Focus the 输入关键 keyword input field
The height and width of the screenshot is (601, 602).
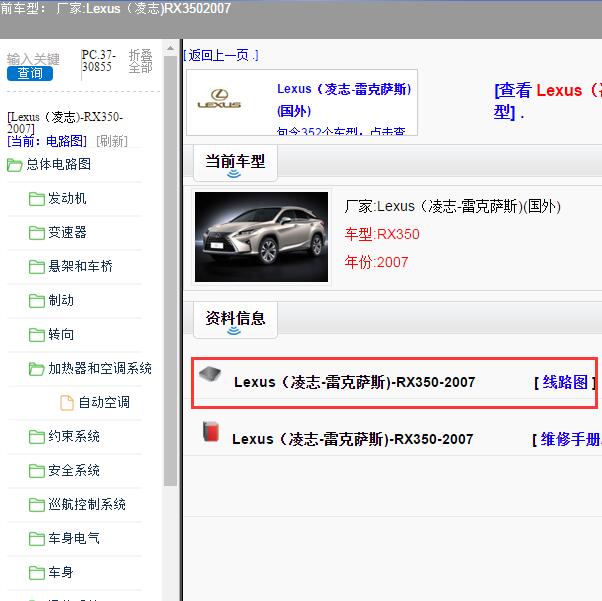pyautogui.click(x=33, y=59)
